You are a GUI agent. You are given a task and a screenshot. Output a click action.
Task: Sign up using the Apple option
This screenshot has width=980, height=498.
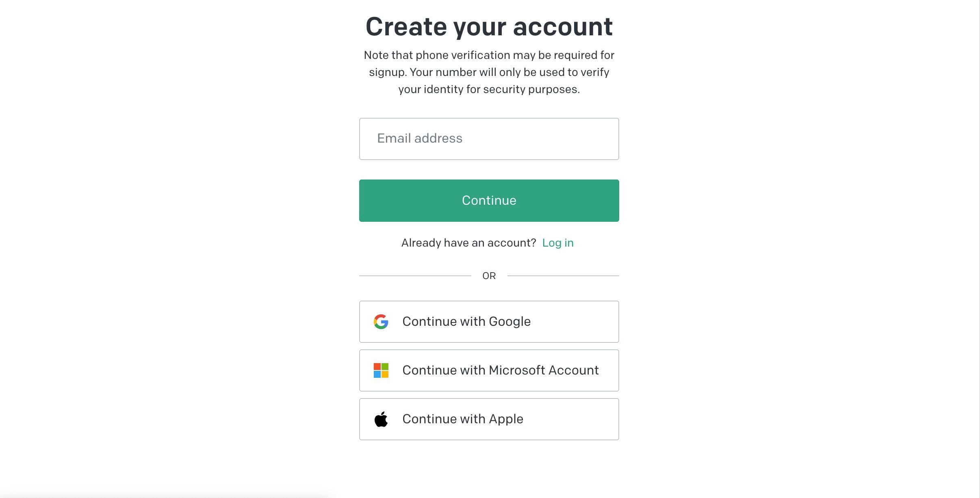click(489, 419)
